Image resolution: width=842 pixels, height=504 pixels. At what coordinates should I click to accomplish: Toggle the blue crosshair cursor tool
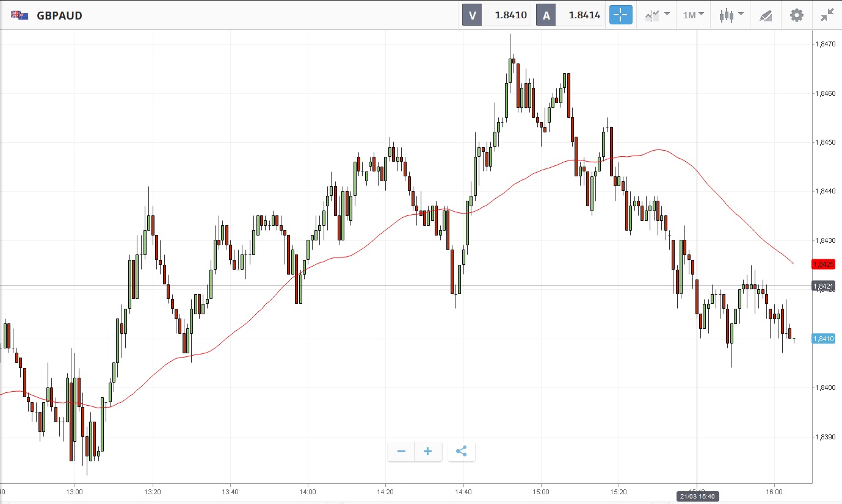620,15
